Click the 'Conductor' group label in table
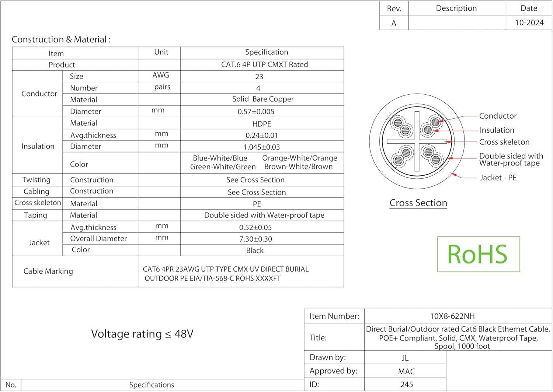553x392 pixels. click(x=39, y=94)
